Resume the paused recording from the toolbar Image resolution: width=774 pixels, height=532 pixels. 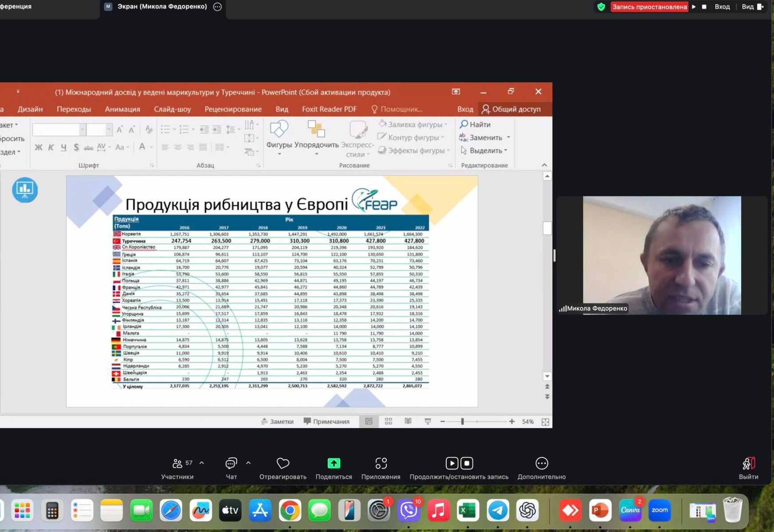pos(452,463)
